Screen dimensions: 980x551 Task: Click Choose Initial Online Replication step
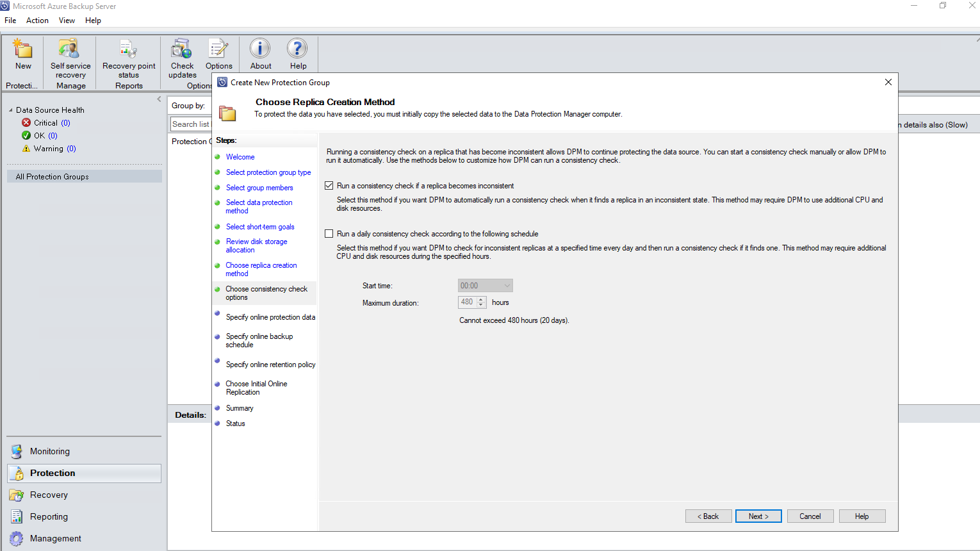click(x=256, y=388)
